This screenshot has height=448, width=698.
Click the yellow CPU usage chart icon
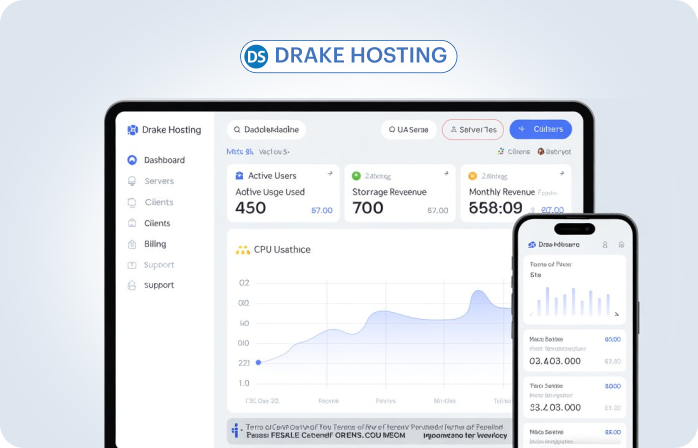[x=241, y=249]
